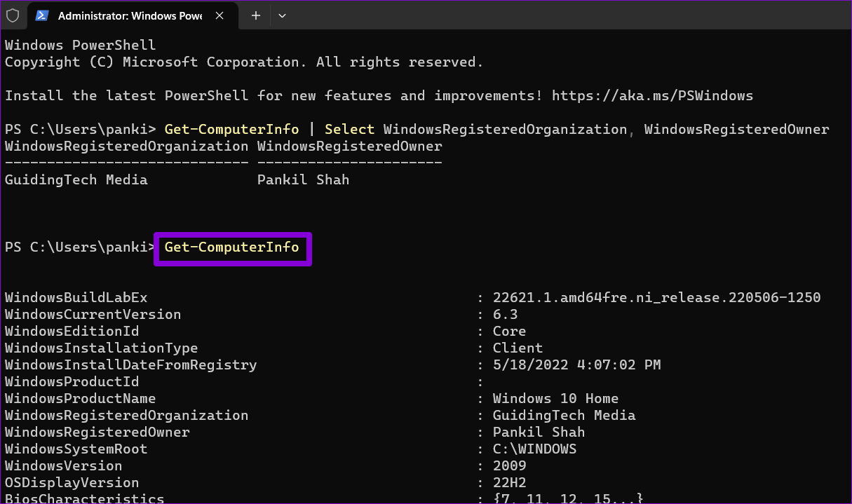The image size is (852, 504).
Task: Click the WindowsEditionId value Core
Action: click(x=509, y=331)
